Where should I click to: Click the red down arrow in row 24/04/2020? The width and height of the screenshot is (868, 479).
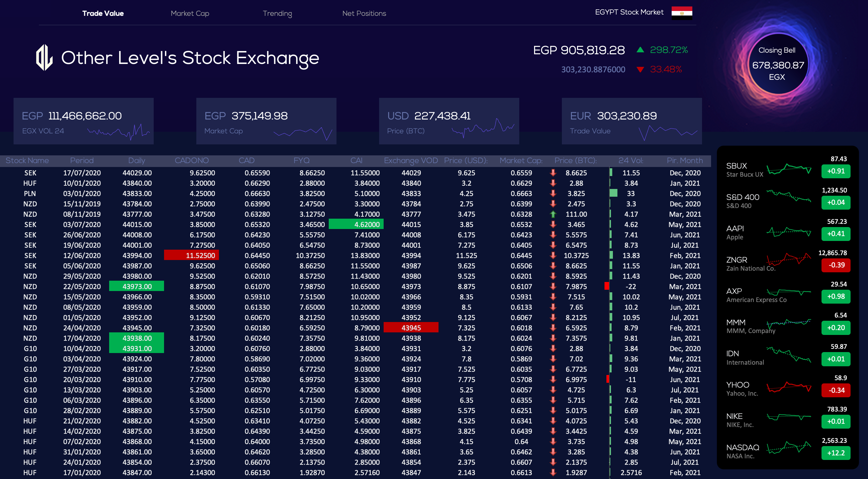click(553, 328)
